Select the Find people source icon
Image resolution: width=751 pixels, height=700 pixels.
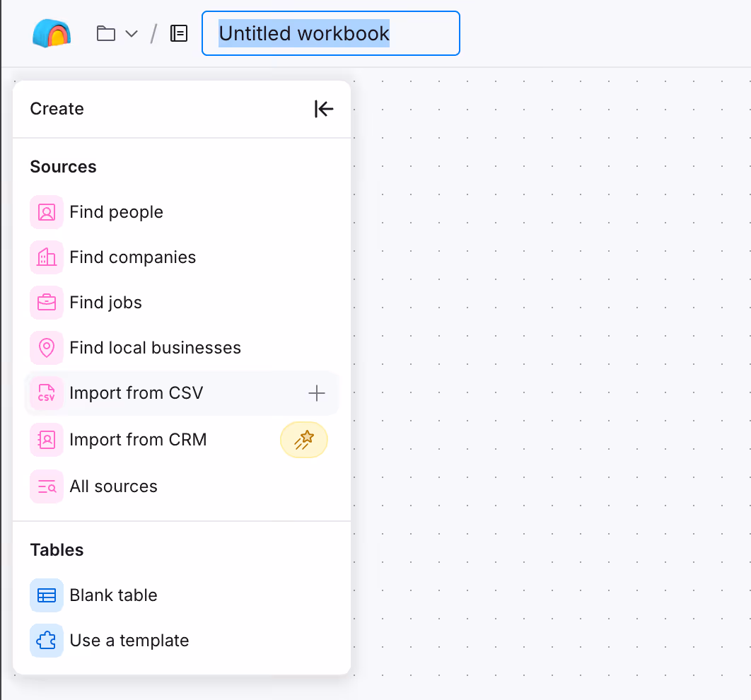tap(46, 211)
